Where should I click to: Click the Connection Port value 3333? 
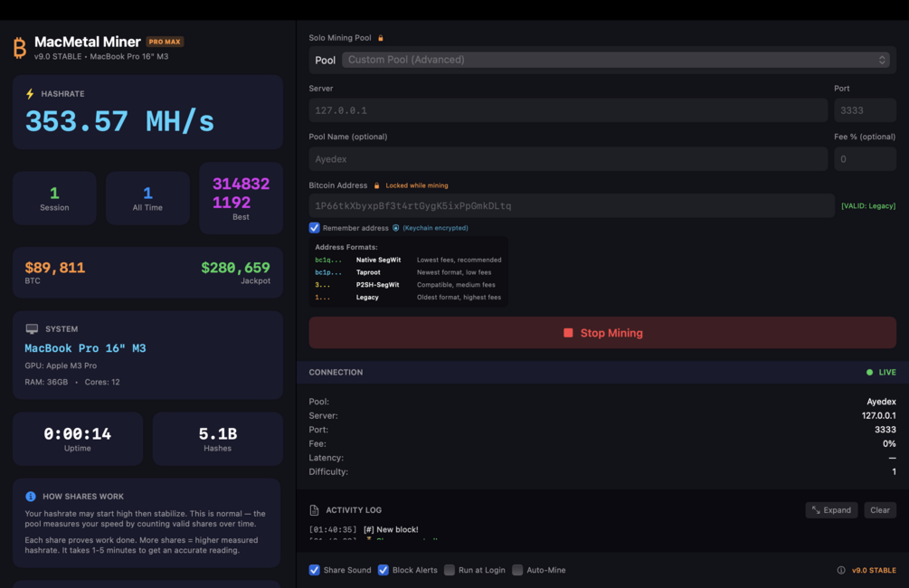885,430
